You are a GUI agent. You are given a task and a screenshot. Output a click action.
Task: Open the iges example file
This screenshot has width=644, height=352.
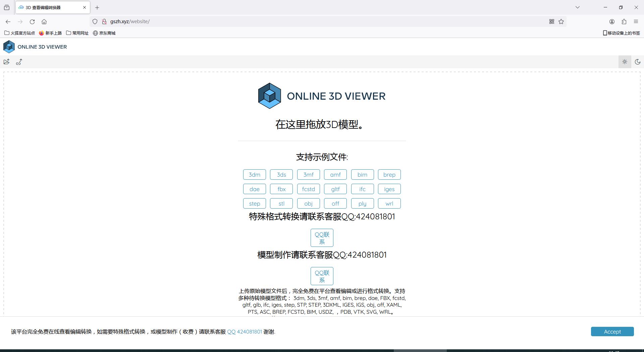(x=389, y=189)
